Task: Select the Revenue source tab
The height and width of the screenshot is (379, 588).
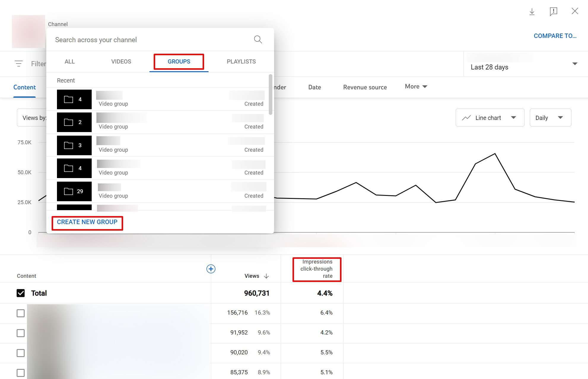Action: tap(365, 87)
